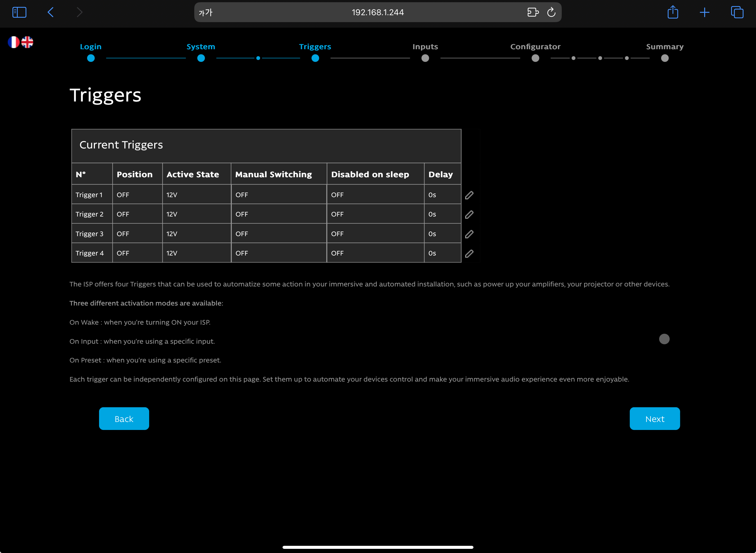Open a new Safari tab
This screenshot has width=756, height=553.
[x=705, y=12]
